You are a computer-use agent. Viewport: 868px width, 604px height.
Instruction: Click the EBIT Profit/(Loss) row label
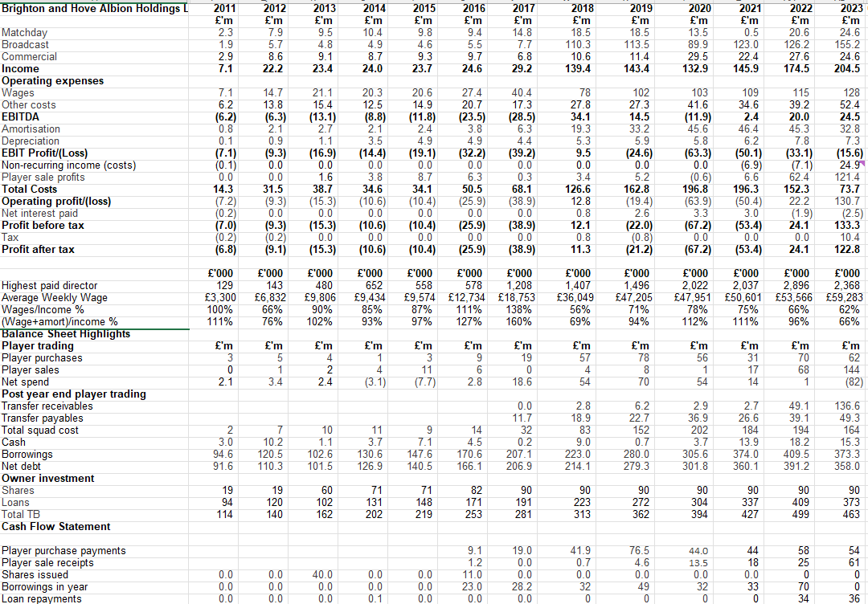pyautogui.click(x=44, y=153)
